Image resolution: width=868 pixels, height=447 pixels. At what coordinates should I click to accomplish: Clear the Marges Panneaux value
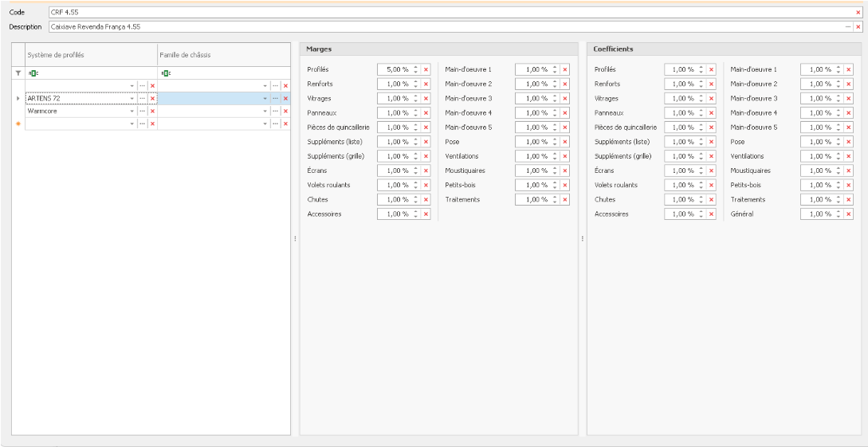(x=426, y=113)
